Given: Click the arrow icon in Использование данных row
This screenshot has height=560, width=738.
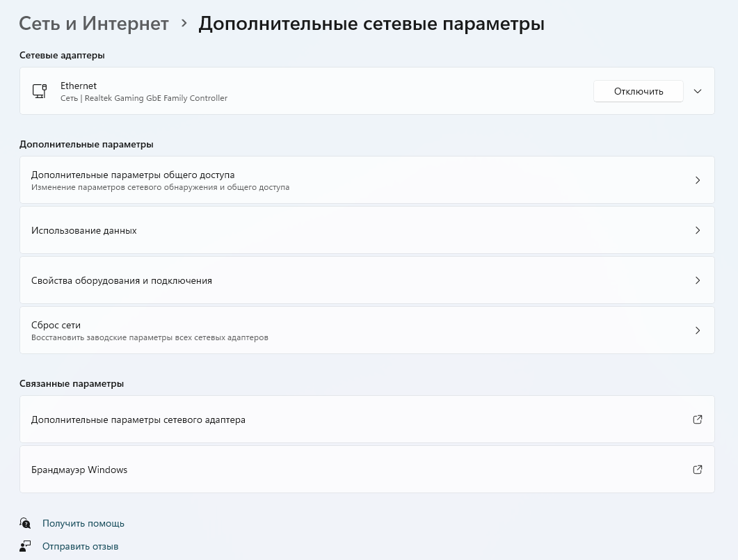Looking at the screenshot, I should pos(697,230).
